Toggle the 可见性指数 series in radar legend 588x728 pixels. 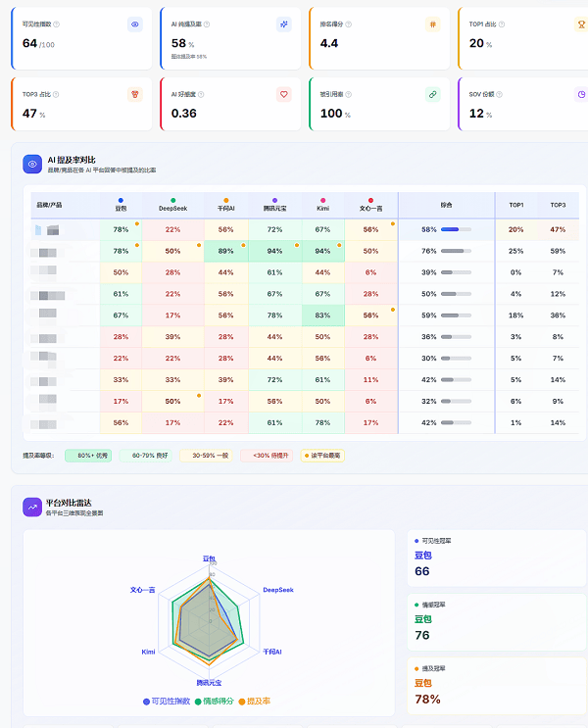pos(167,702)
